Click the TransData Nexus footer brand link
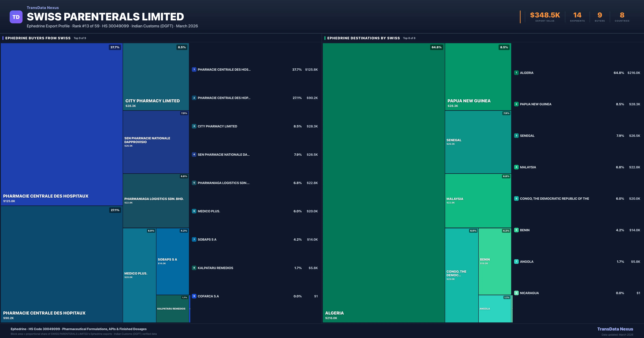 point(615,329)
